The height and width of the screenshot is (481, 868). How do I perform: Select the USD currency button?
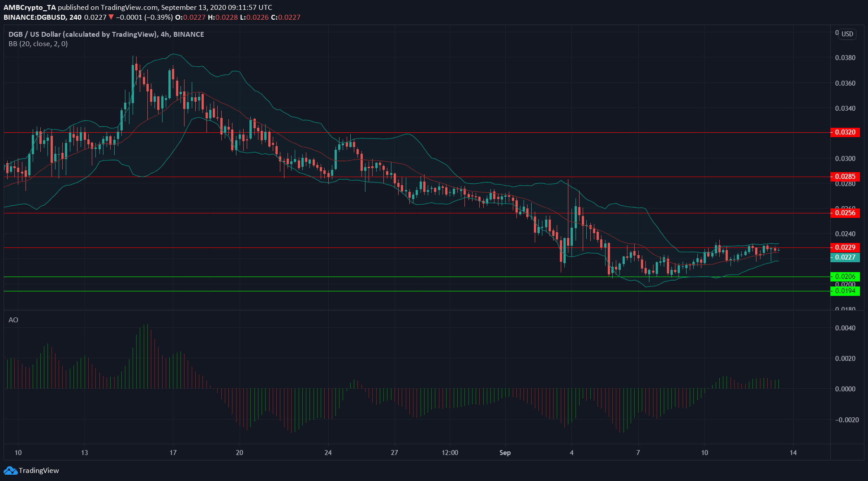[847, 34]
